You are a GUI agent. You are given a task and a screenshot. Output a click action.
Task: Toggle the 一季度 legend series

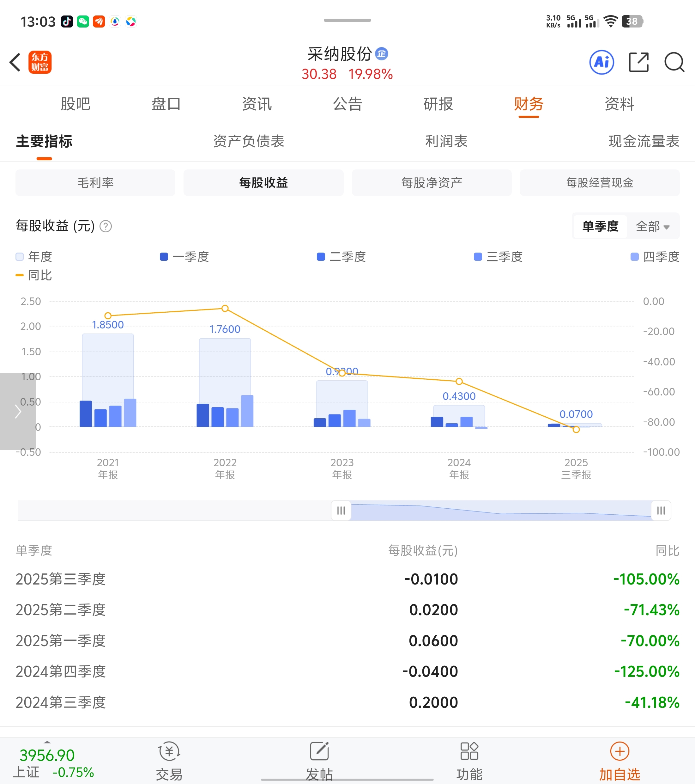click(184, 257)
